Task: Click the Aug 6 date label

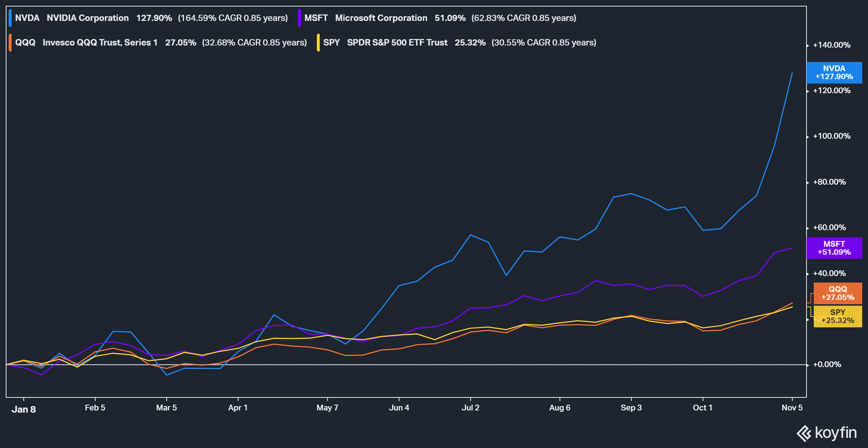Action: 560,408
